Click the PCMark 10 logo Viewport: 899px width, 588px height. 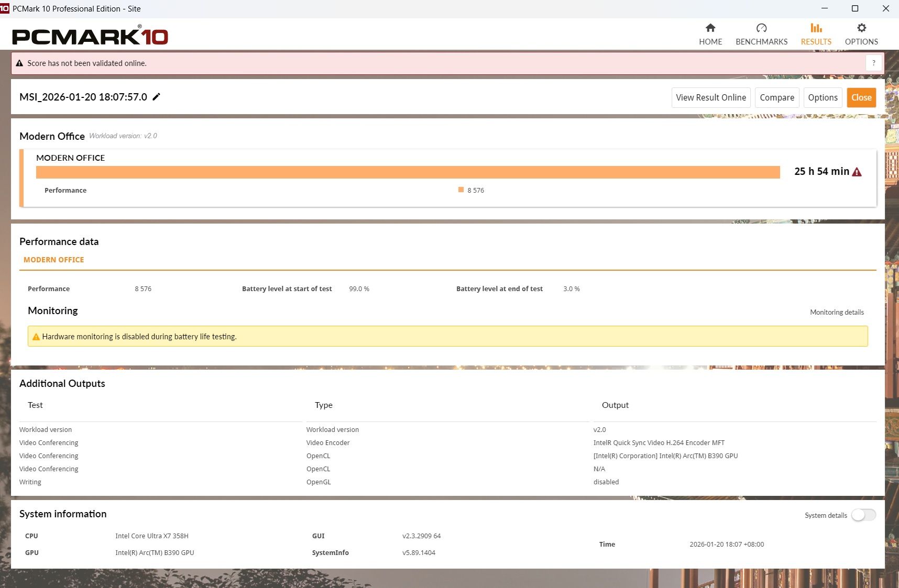[x=90, y=36]
